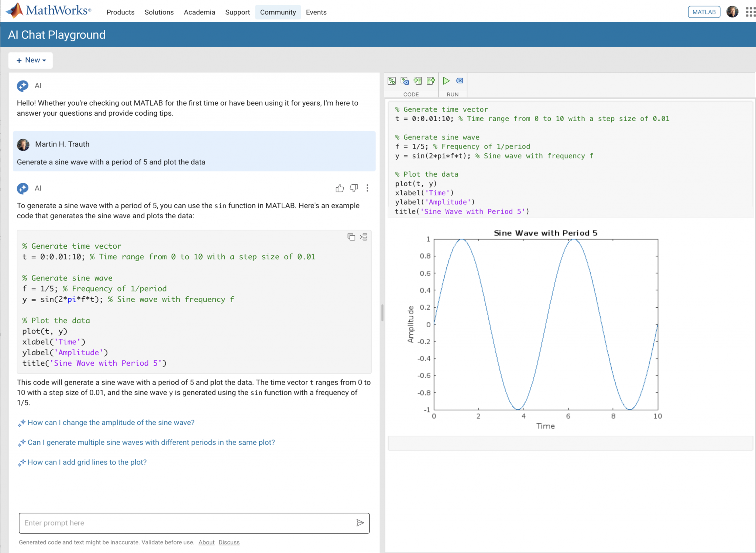The image size is (756, 553).
Task: Open the Products menu
Action: point(120,12)
